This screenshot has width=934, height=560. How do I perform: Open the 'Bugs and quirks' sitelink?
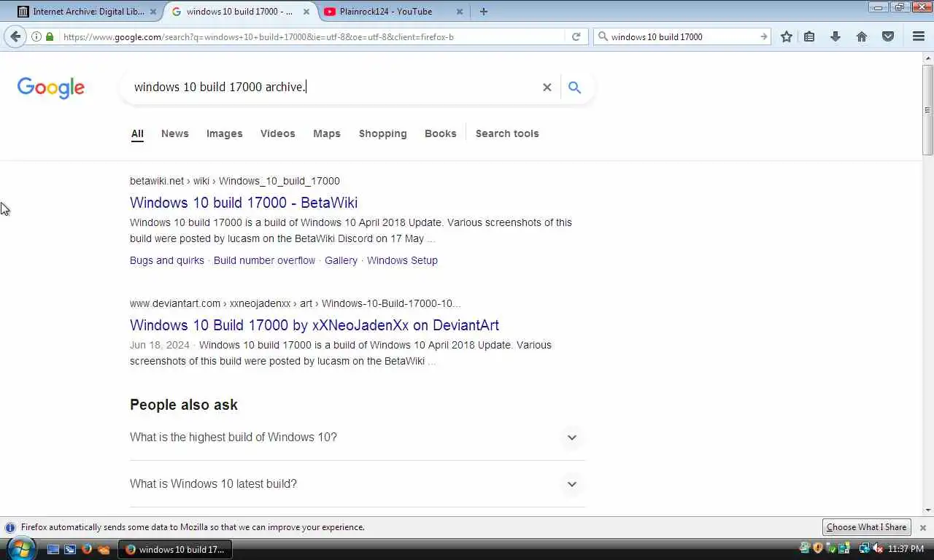point(167,260)
